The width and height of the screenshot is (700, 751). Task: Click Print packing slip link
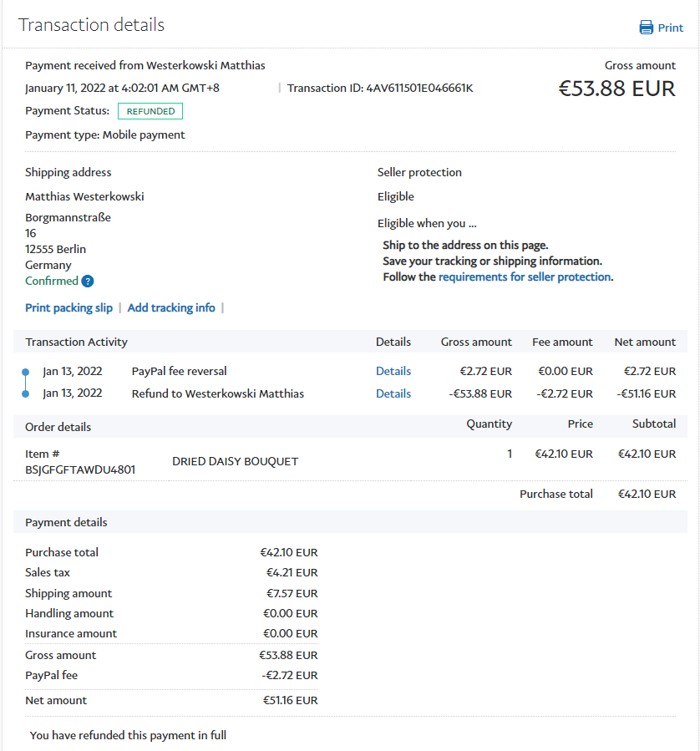coord(68,307)
